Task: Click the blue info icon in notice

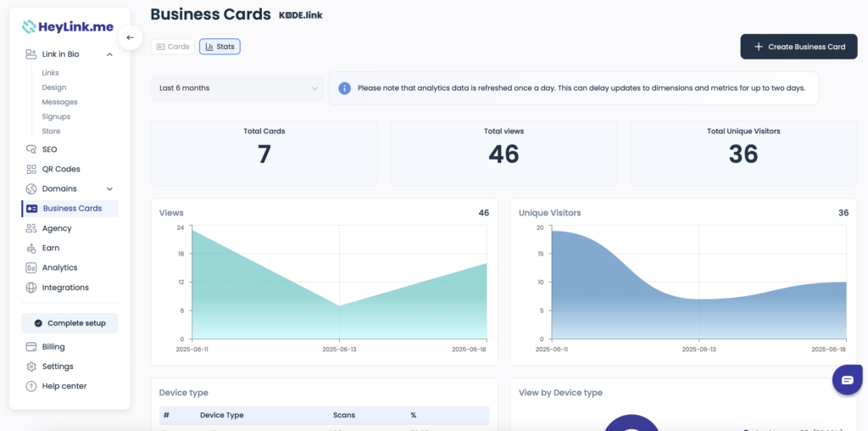Action: coord(344,88)
